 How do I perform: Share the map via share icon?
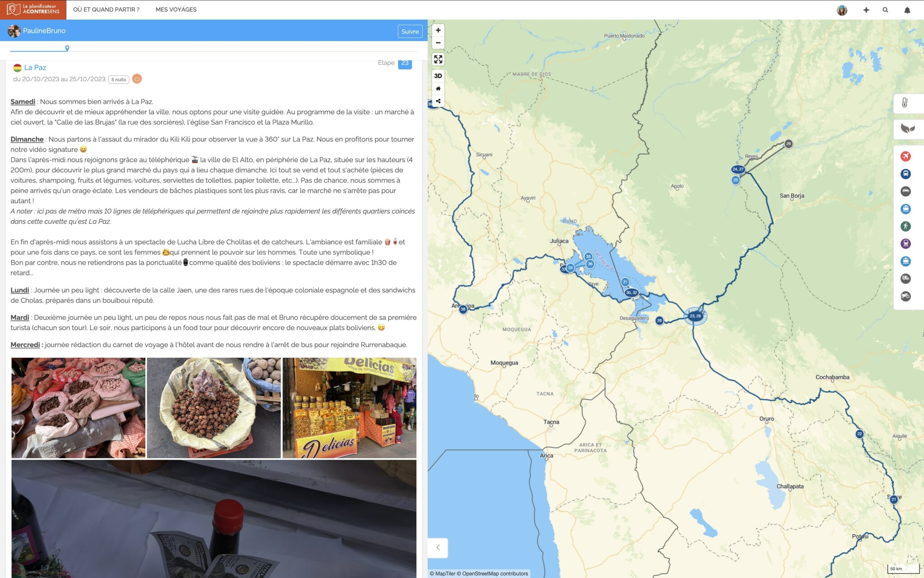pyautogui.click(x=438, y=101)
